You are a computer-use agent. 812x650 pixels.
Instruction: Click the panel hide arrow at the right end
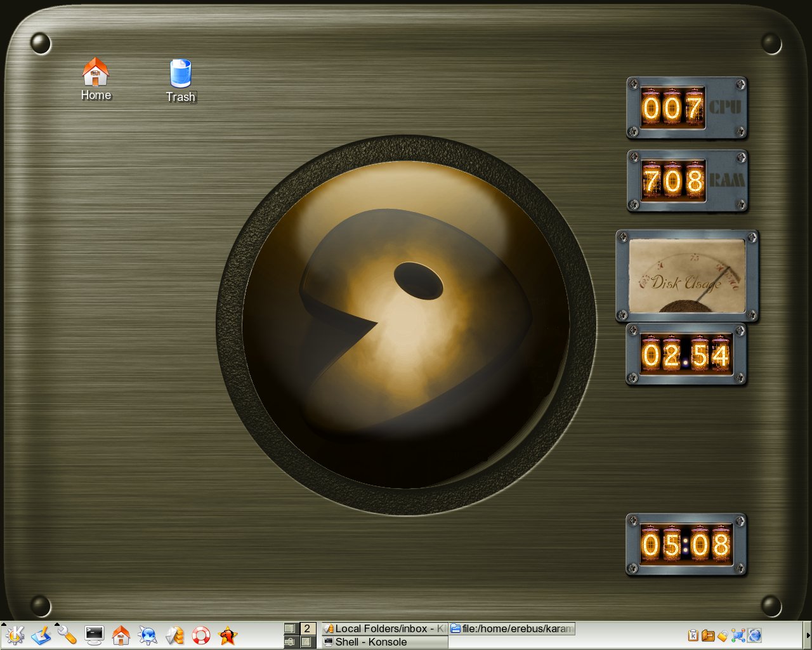click(808, 635)
